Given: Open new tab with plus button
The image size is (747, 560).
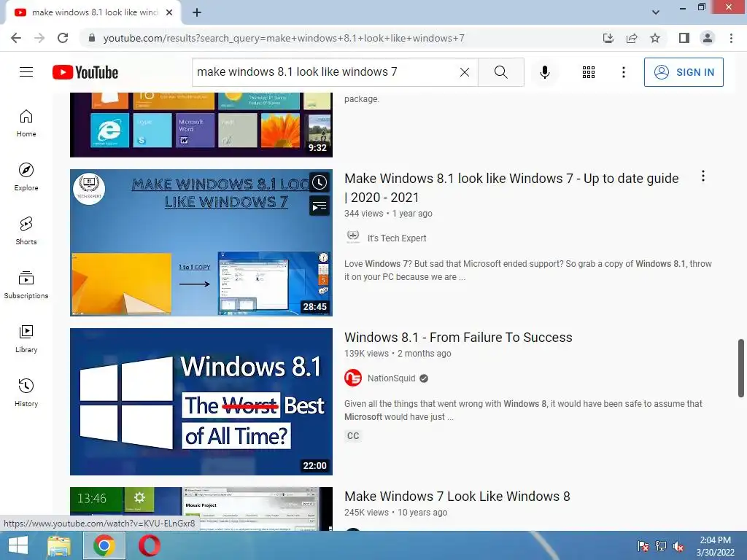Looking at the screenshot, I should tap(197, 12).
